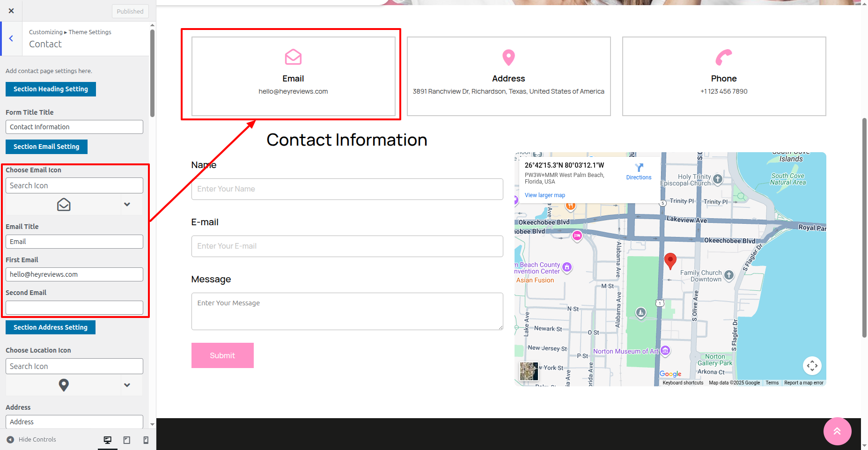Viewport: 868px width, 450px height.
Task: Expand the location icon picker dropdown
Action: tap(127, 385)
